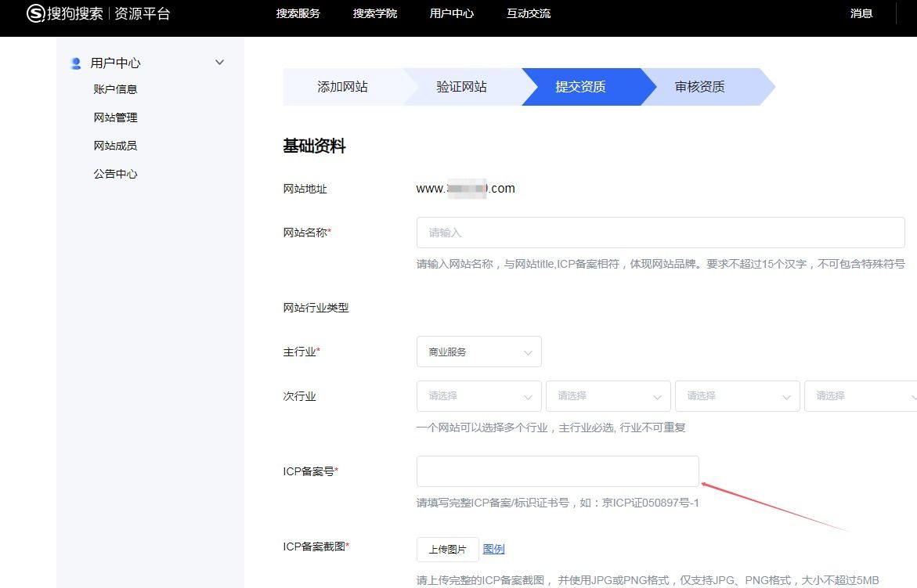Image resolution: width=917 pixels, height=588 pixels.
Task: Click the 上传图片 button
Action: [447, 550]
